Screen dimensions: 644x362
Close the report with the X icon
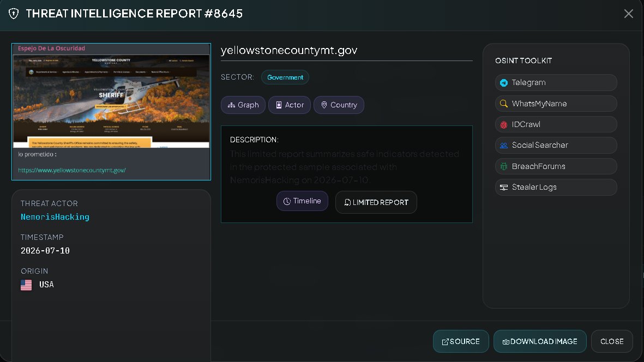click(628, 14)
